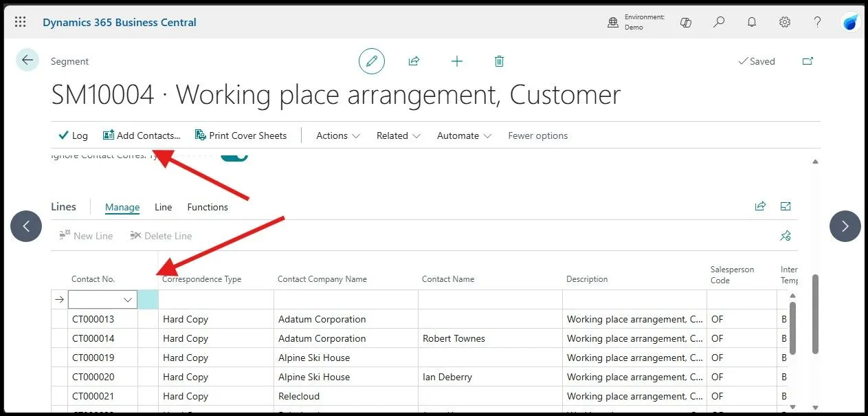Select the Manage tab in Lines
868x416 pixels.
point(122,207)
